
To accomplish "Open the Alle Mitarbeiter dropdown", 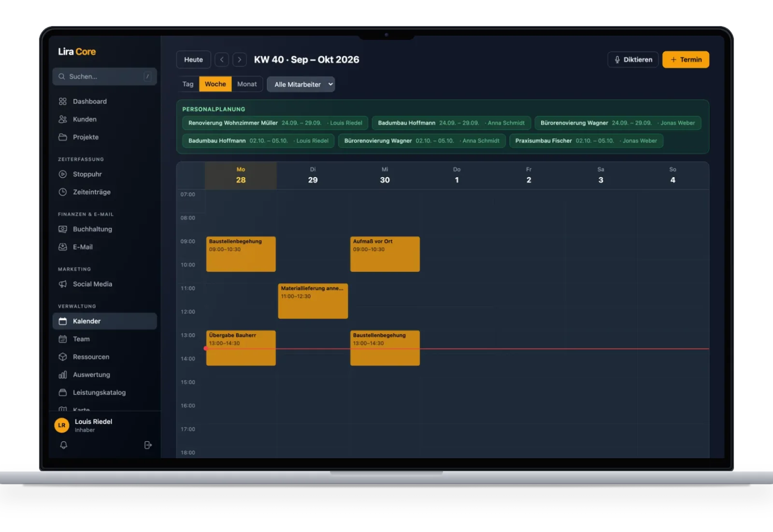I will coord(301,84).
